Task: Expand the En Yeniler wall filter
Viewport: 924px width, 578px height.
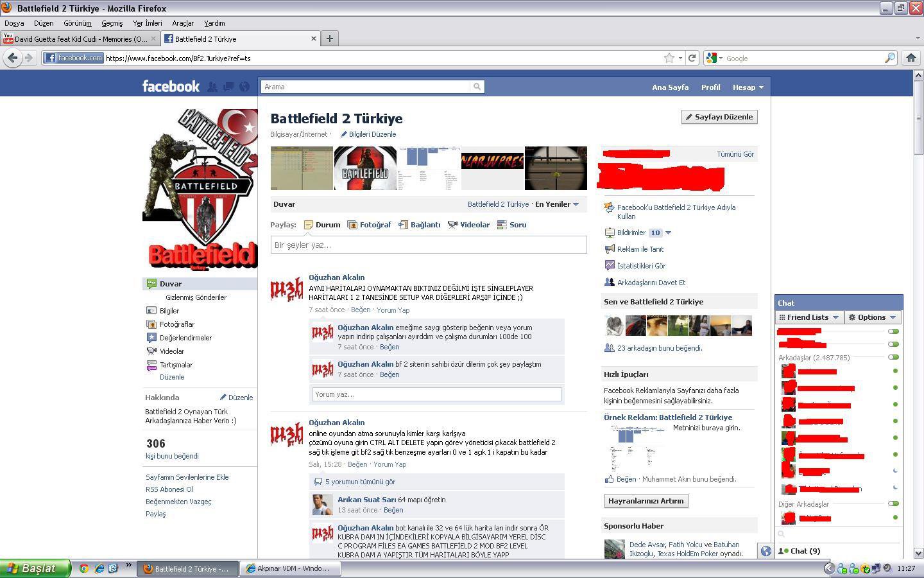Action: (557, 204)
